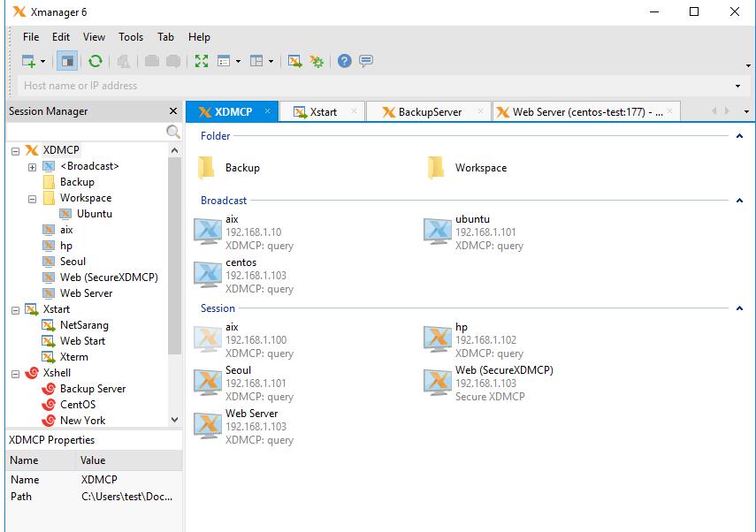Open the view mode dropdown arrow

tap(238, 61)
